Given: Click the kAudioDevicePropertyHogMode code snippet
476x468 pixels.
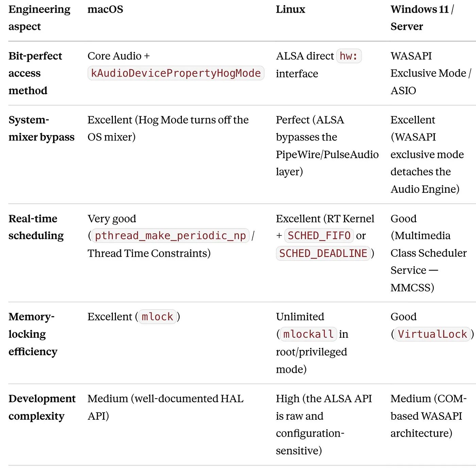Looking at the screenshot, I should coord(176,73).
